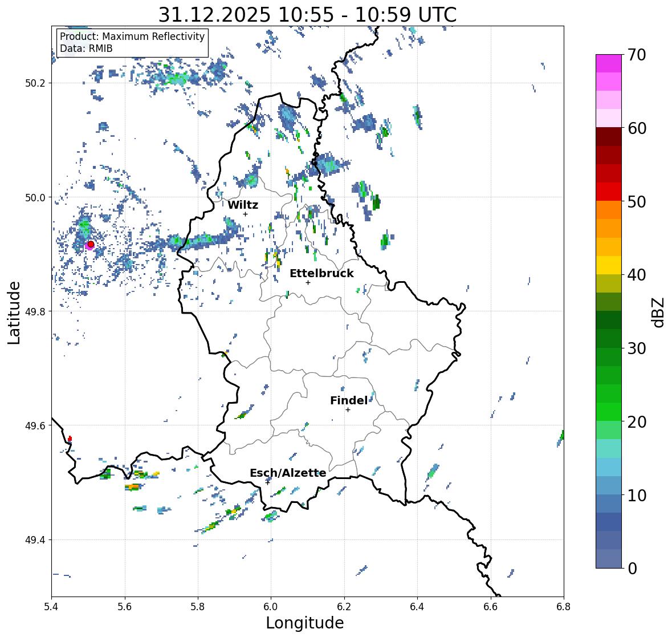Click the cross marker below Findel
Viewport: 672px width, 637px height.
(348, 410)
